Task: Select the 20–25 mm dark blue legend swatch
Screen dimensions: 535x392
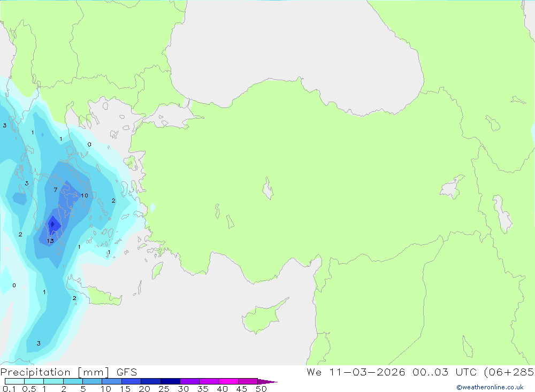Action: pyautogui.click(x=150, y=381)
